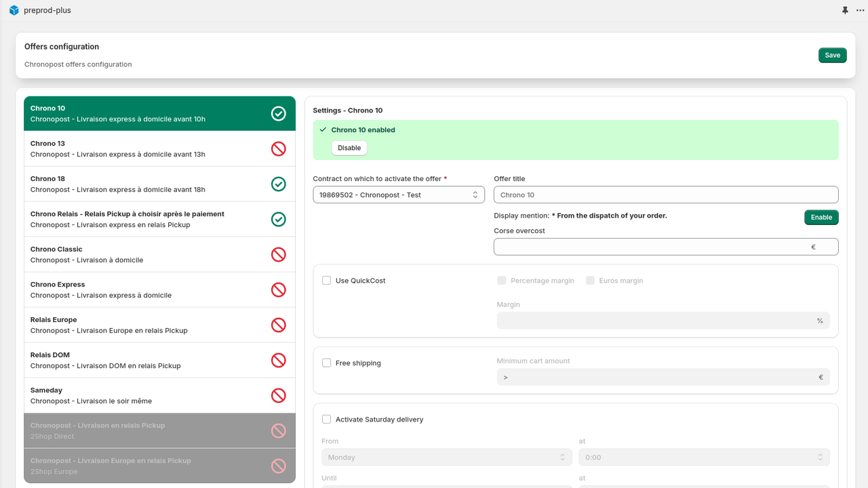Click the preprod-plus app cube icon
The image size is (868, 488).
[14, 10]
